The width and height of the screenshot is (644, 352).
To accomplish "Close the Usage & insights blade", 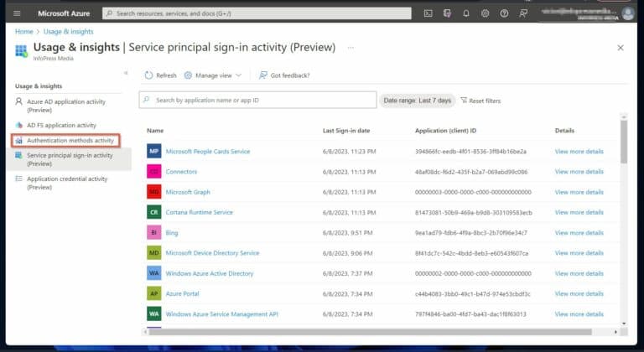I will pos(621,48).
